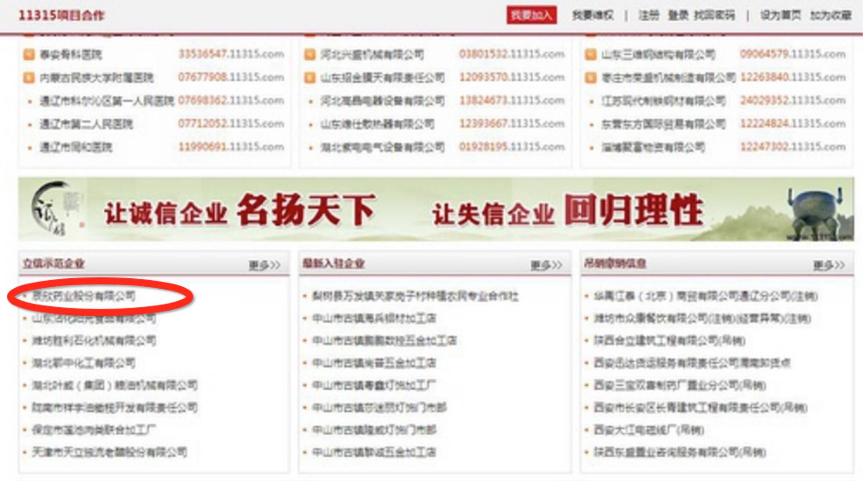Click the orange icon beside 内蒙古民族大学附属医院
The width and height of the screenshot is (868, 481).
point(29,78)
